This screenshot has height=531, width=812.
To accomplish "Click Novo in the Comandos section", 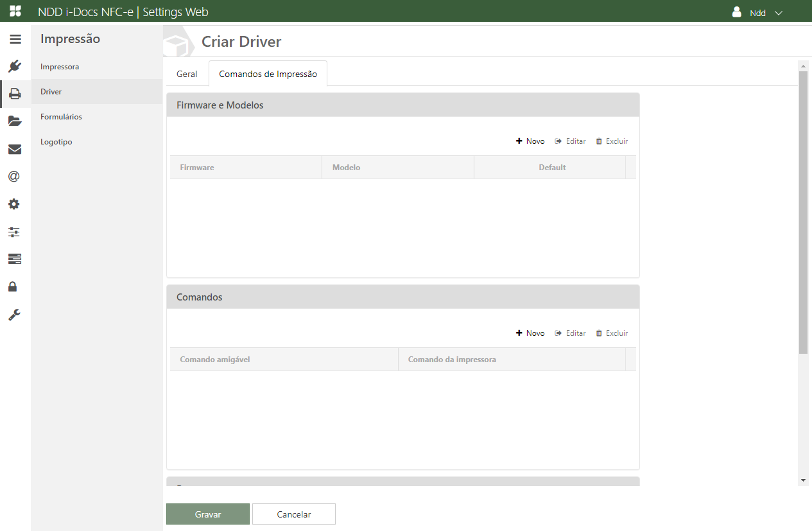I will coord(530,333).
